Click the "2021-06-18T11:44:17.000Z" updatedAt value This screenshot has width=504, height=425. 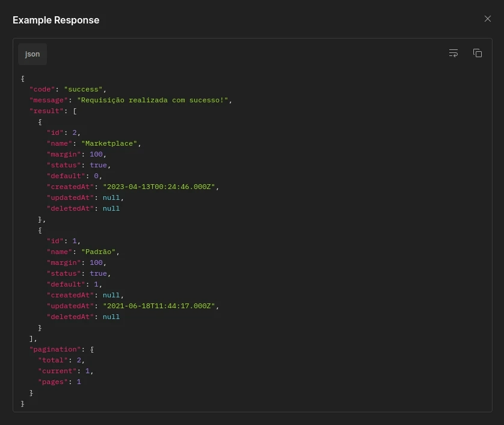(159, 306)
